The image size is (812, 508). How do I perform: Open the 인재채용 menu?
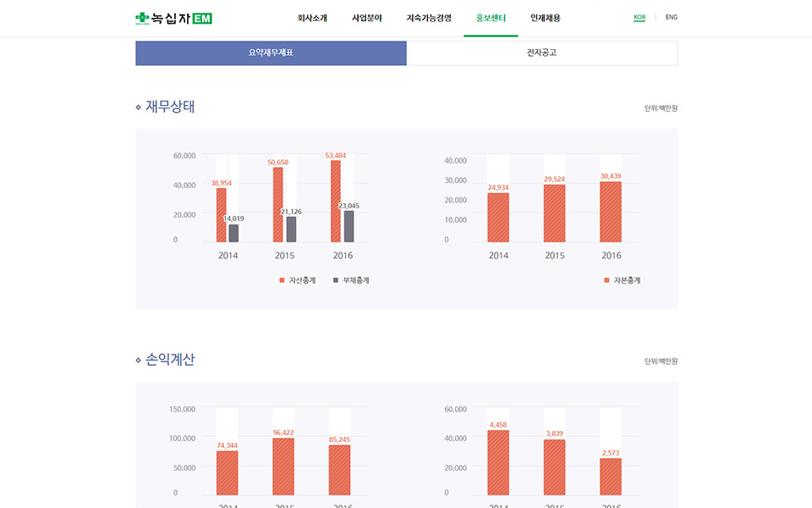(x=545, y=18)
